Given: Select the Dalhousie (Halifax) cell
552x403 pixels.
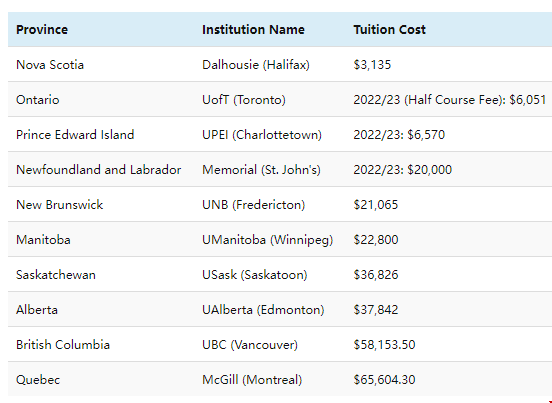Looking at the screenshot, I should click(x=256, y=64).
